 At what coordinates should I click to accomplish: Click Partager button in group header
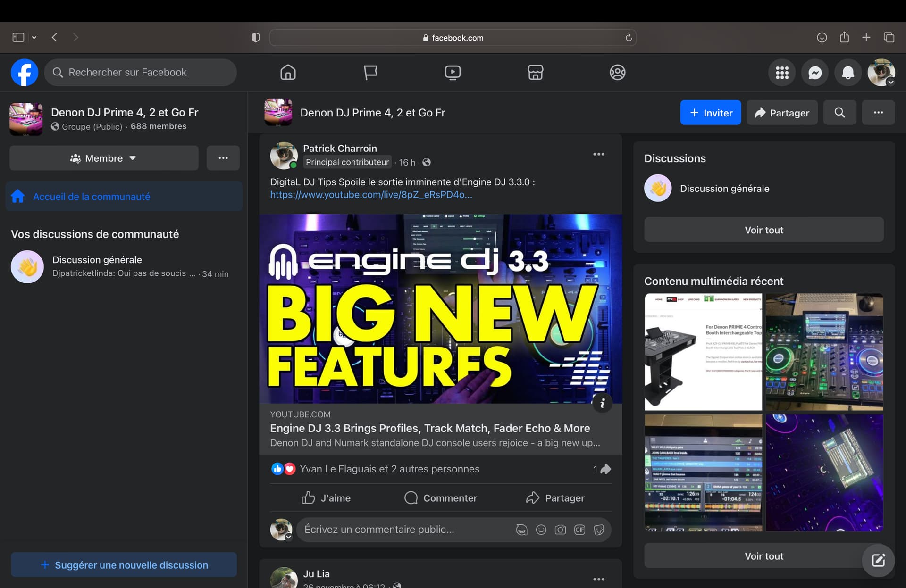782,113
